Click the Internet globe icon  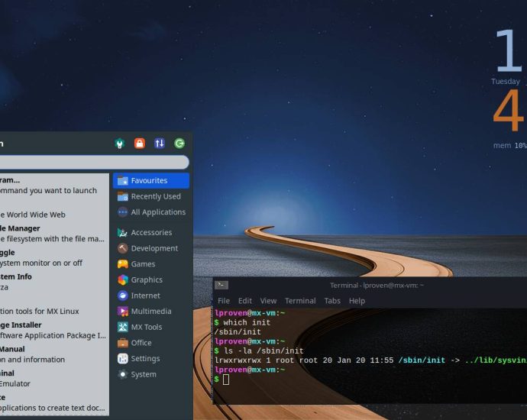(x=123, y=296)
